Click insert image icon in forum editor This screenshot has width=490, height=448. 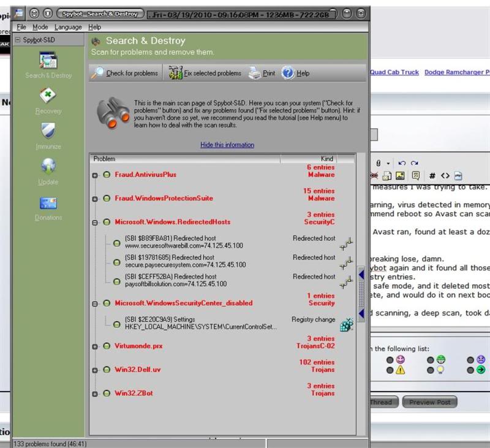pos(400,176)
